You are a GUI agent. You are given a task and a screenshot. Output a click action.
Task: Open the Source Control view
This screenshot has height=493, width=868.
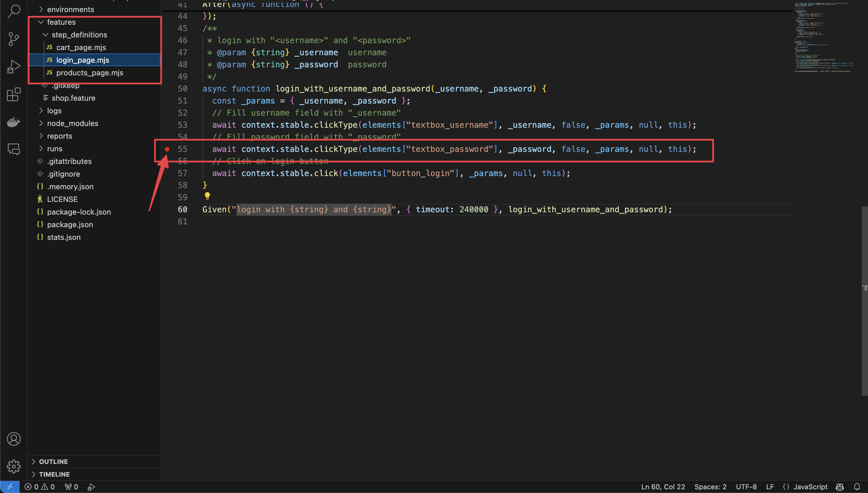point(14,39)
